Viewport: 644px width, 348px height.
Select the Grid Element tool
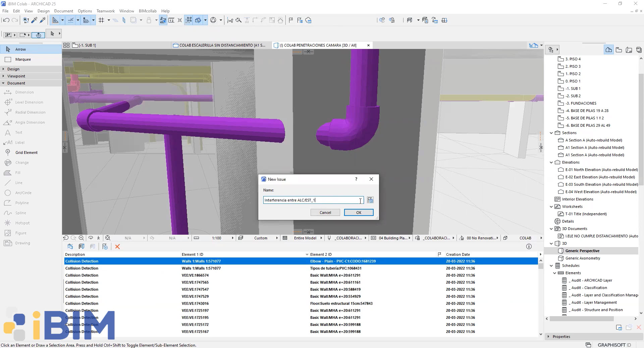point(26,153)
